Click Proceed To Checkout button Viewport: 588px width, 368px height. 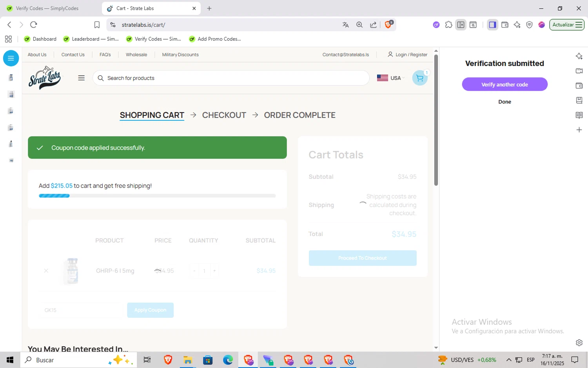point(363,258)
